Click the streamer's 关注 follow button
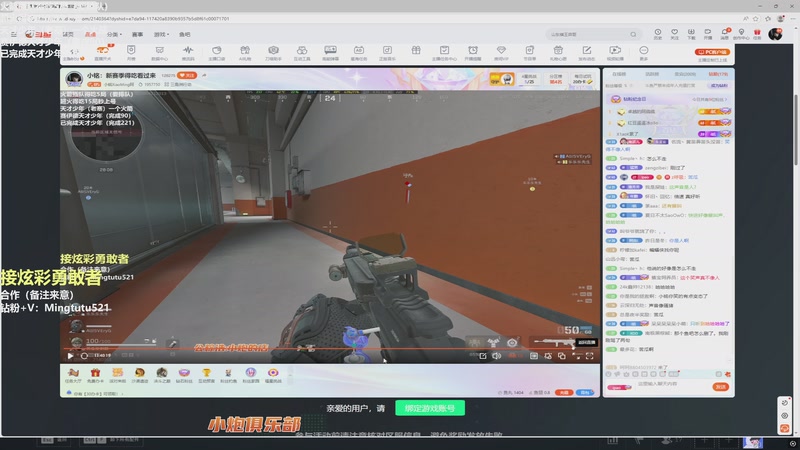Viewport: 800px width, 450px height. 187,76
